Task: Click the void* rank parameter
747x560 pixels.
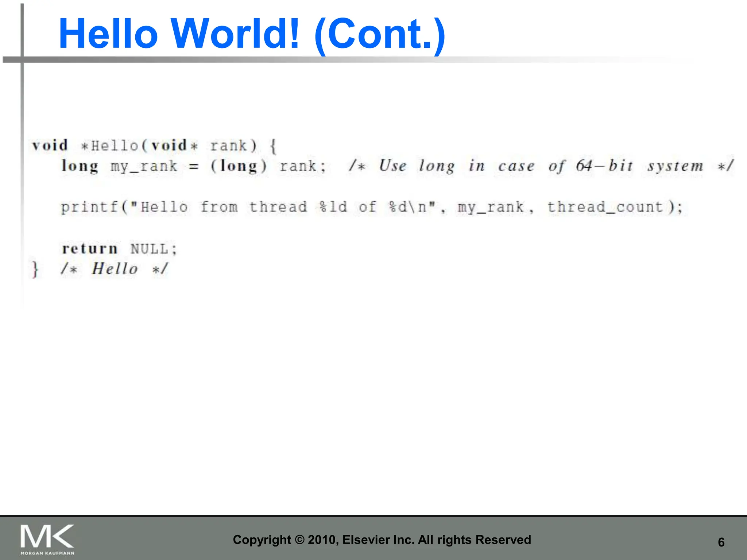Action: point(199,146)
